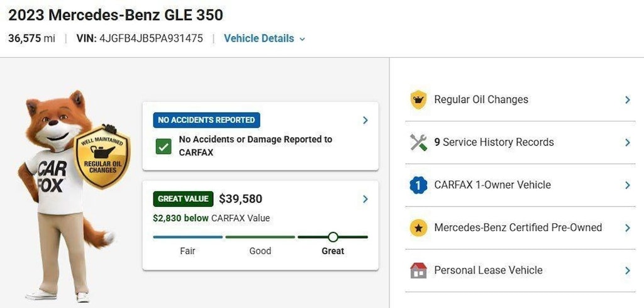
Task: Click the CAR FOX mascot image
Action: click(65, 196)
